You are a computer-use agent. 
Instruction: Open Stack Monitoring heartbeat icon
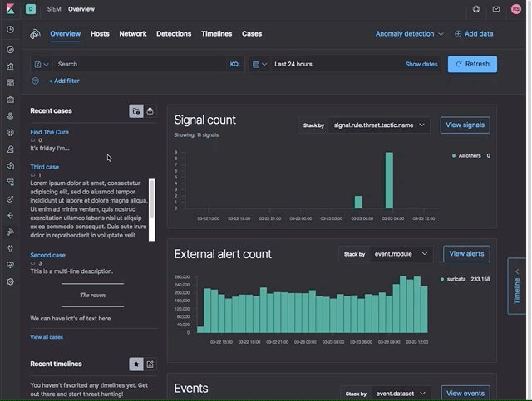click(x=10, y=265)
